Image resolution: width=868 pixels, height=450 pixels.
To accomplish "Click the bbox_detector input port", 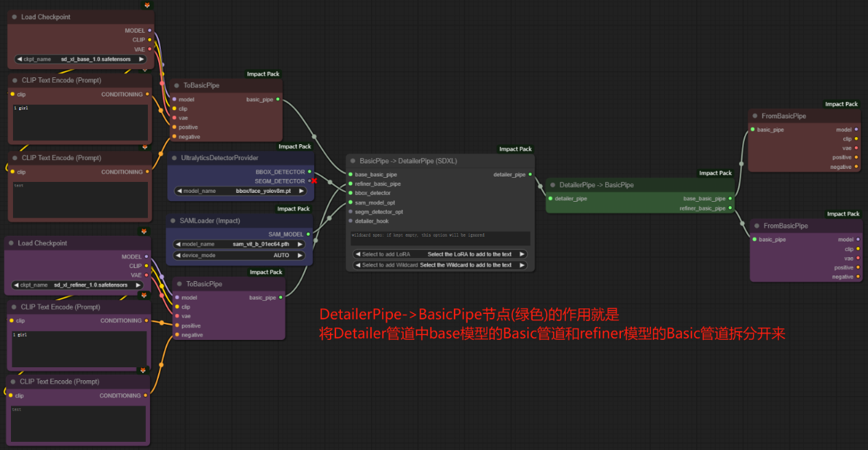I will click(x=350, y=193).
